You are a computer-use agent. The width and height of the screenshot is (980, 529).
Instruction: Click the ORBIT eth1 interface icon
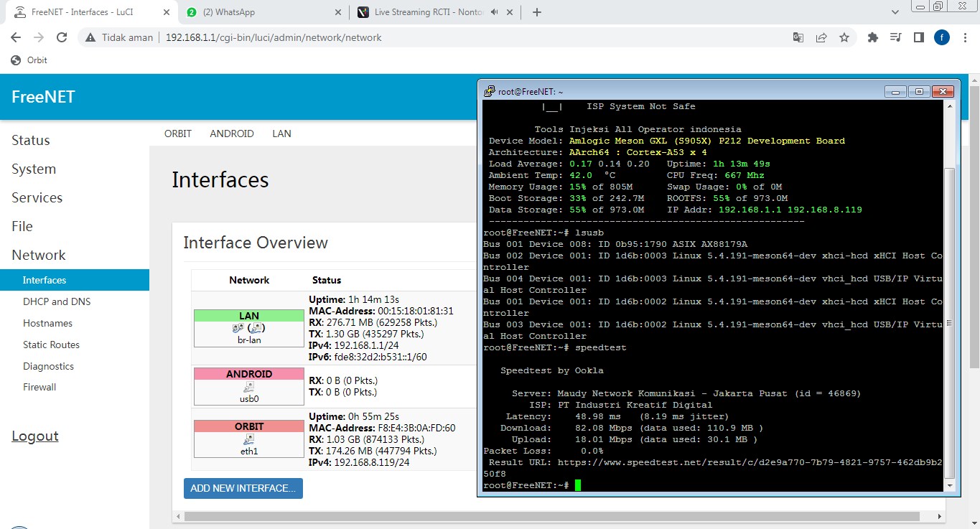[249, 439]
